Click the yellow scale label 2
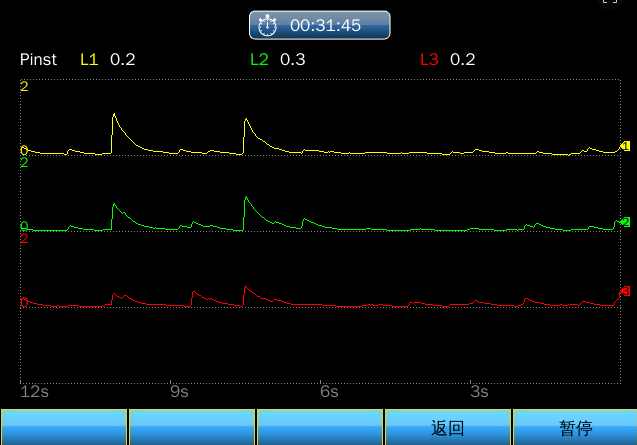Screen dimensions: 637x445 (x=24, y=86)
